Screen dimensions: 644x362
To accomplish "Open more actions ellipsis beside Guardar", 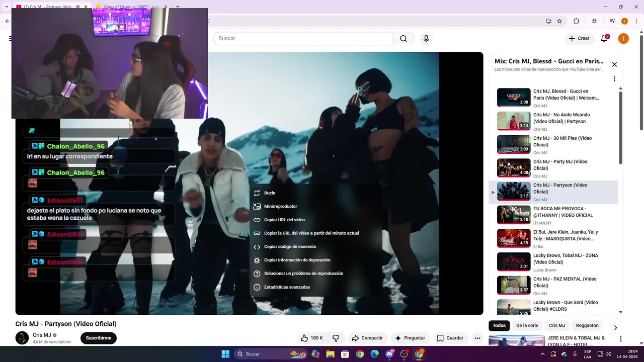I will coord(477,338).
